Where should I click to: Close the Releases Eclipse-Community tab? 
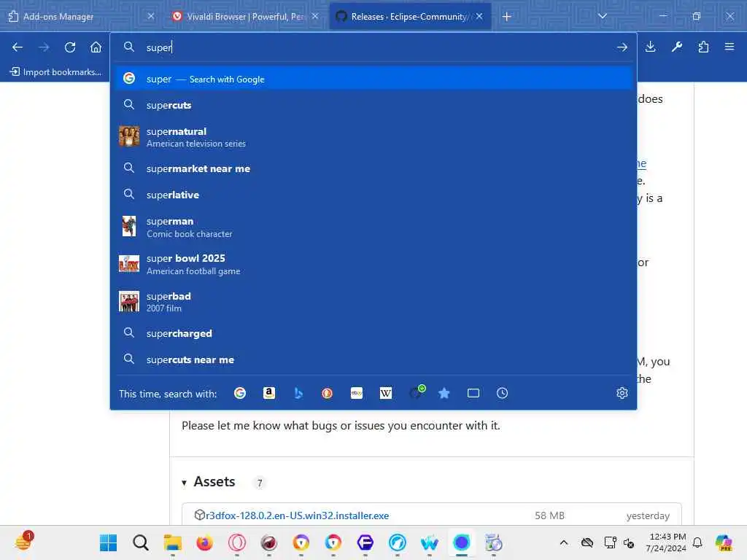[x=479, y=16]
